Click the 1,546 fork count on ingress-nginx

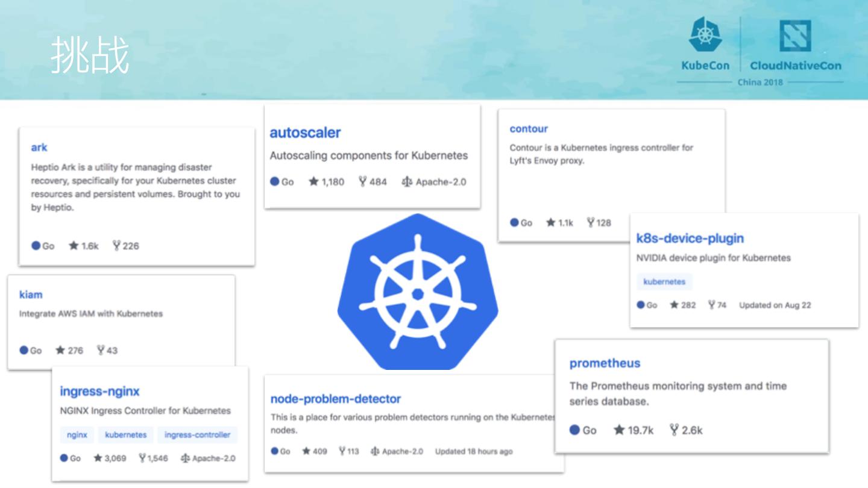159,458
